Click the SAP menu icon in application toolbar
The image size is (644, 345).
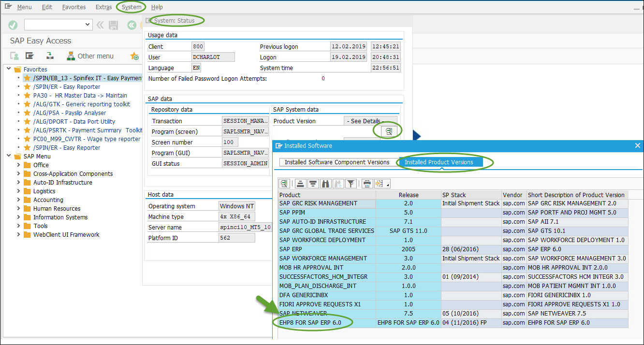coord(30,56)
